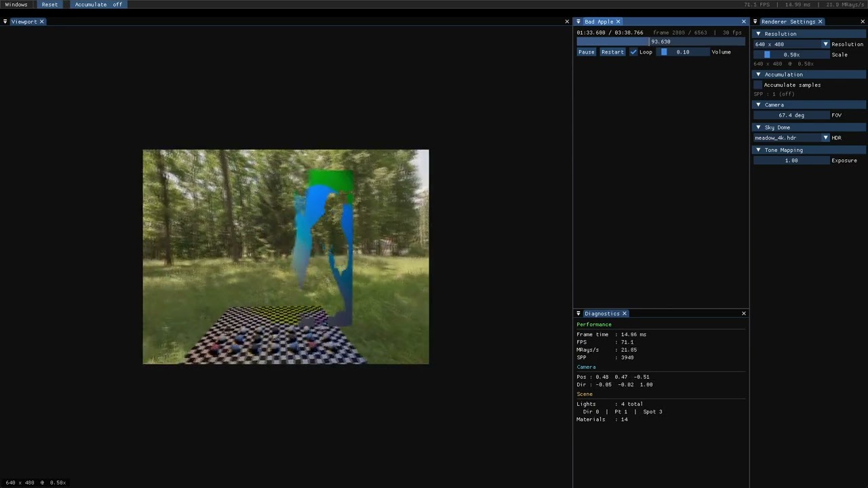The height and width of the screenshot is (488, 868).
Task: Pause the Bad Apple playback
Action: click(587, 52)
